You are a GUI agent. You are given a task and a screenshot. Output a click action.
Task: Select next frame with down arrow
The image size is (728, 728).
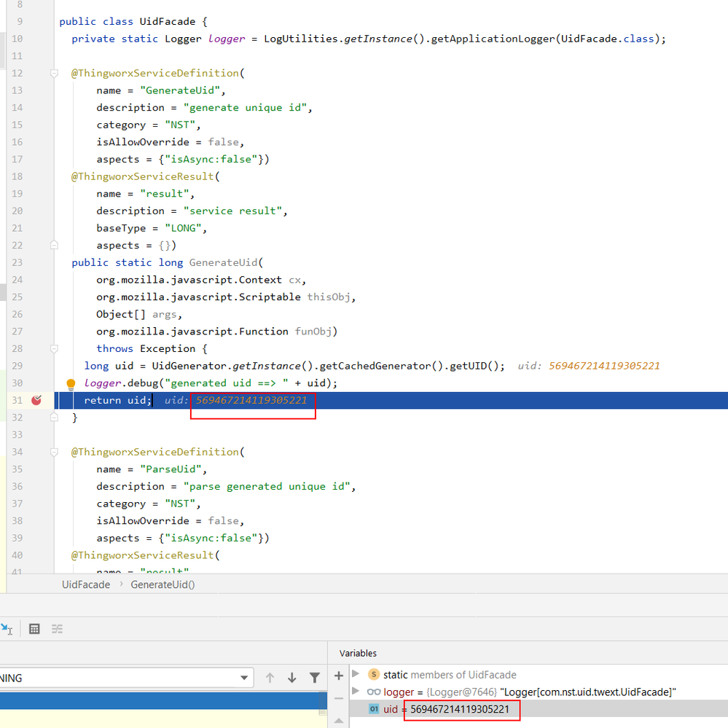[x=292, y=678]
